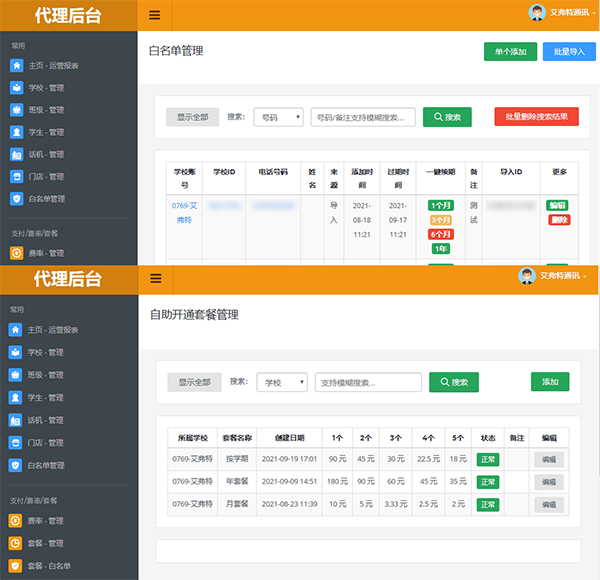Click the green 添加 button
The width and height of the screenshot is (600, 580).
point(549,382)
